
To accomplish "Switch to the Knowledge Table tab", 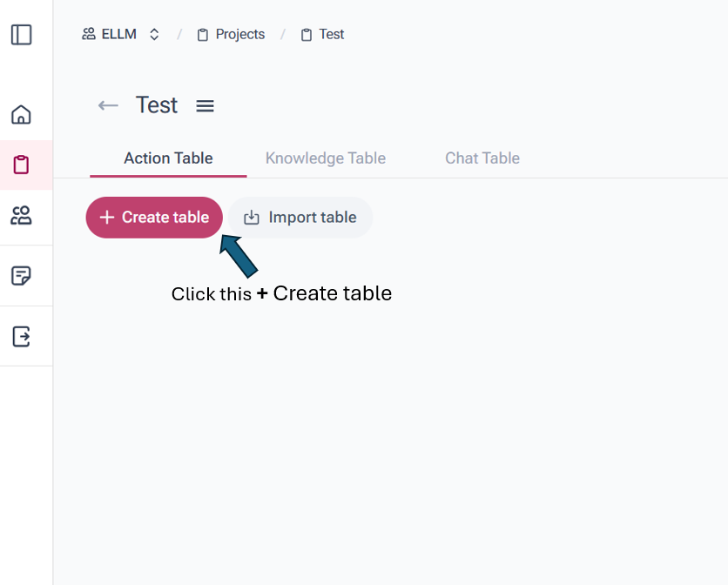I will pyautogui.click(x=326, y=158).
